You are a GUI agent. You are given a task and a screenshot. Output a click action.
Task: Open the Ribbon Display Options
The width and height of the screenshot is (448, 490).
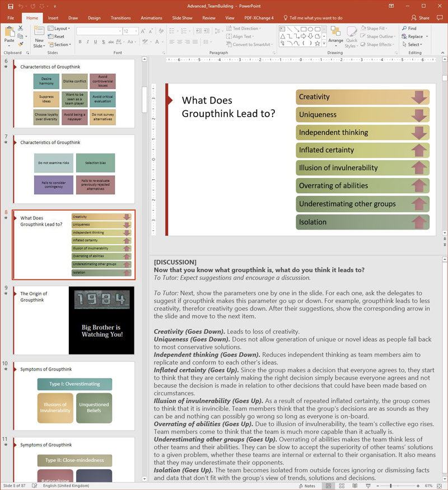(391, 6)
